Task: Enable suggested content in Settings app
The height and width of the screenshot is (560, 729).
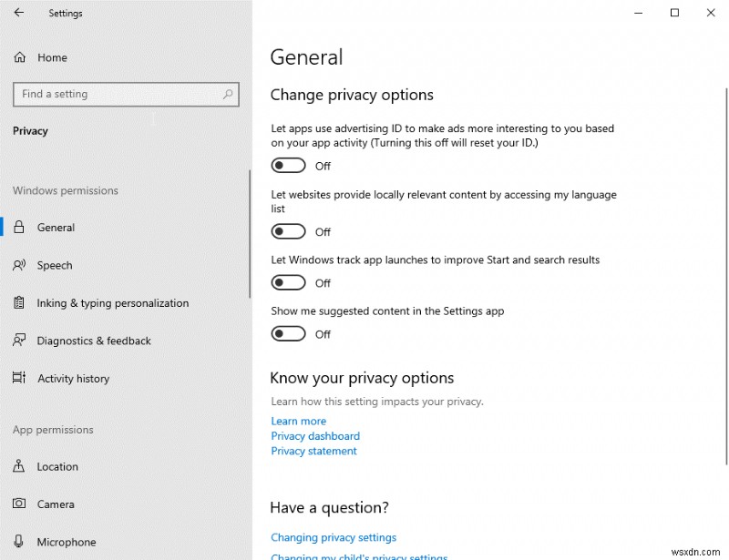Action: pos(288,333)
